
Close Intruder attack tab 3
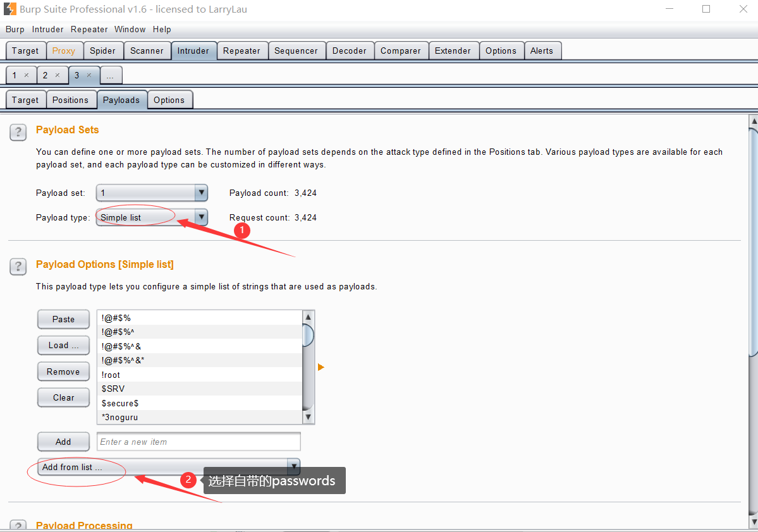pos(89,75)
